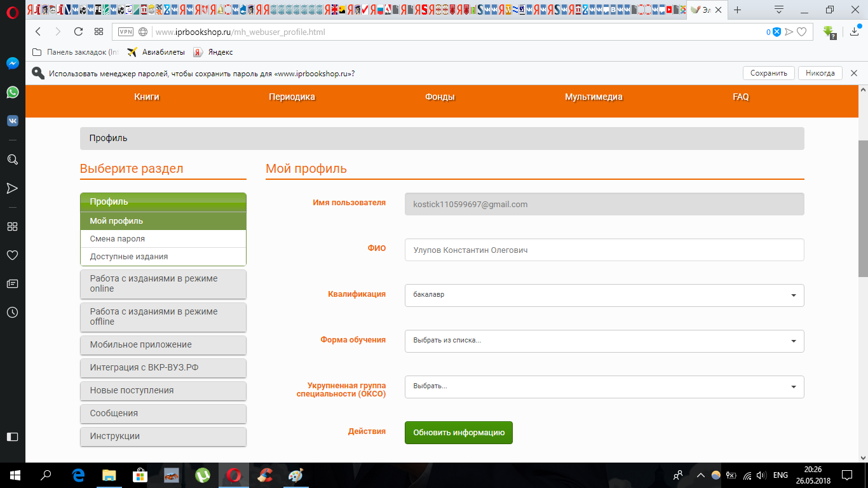868x488 pixels.
Task: Go to the Мультимедиа section
Action: click(593, 97)
